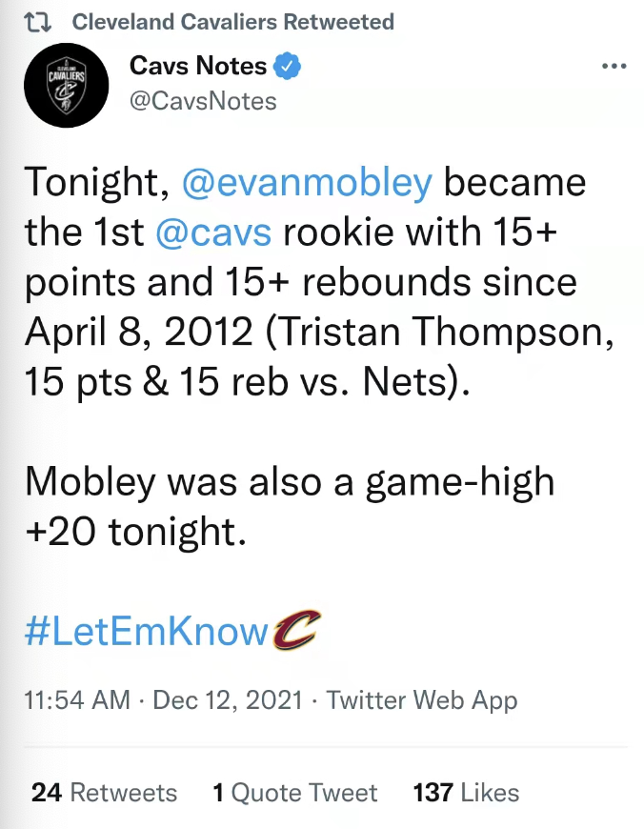Screen dimensions: 644x829
Task: Click the Cavs Notes display name
Action: (x=198, y=66)
